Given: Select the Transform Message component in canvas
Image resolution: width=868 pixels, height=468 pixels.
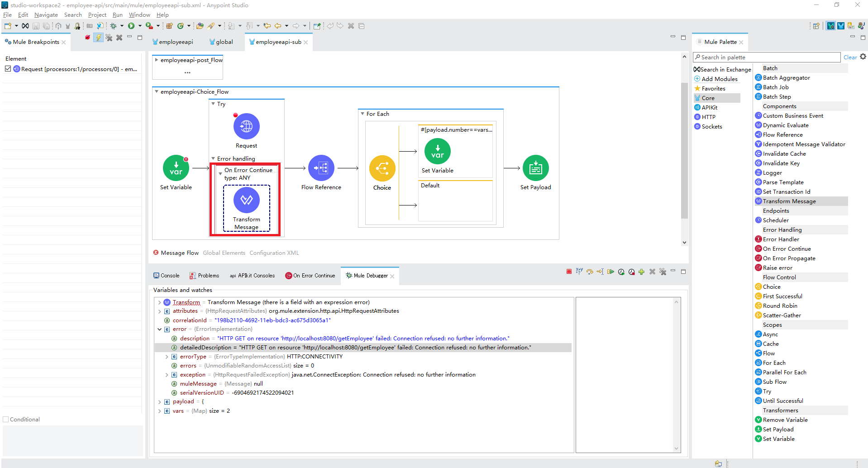Looking at the screenshot, I should tap(246, 200).
